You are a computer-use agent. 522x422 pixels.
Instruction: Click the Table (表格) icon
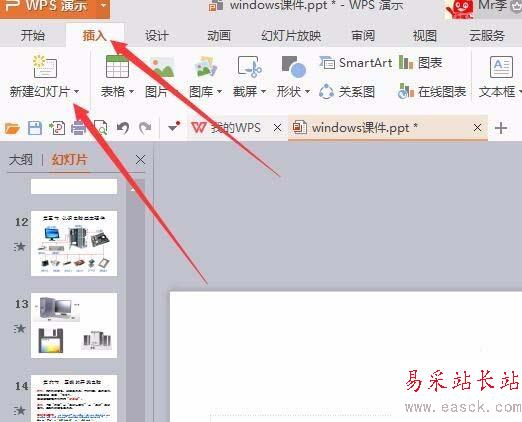117,66
